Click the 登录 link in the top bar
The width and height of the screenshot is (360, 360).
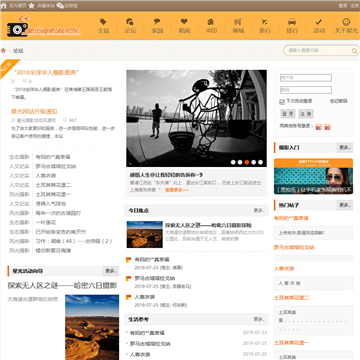(x=343, y=5)
